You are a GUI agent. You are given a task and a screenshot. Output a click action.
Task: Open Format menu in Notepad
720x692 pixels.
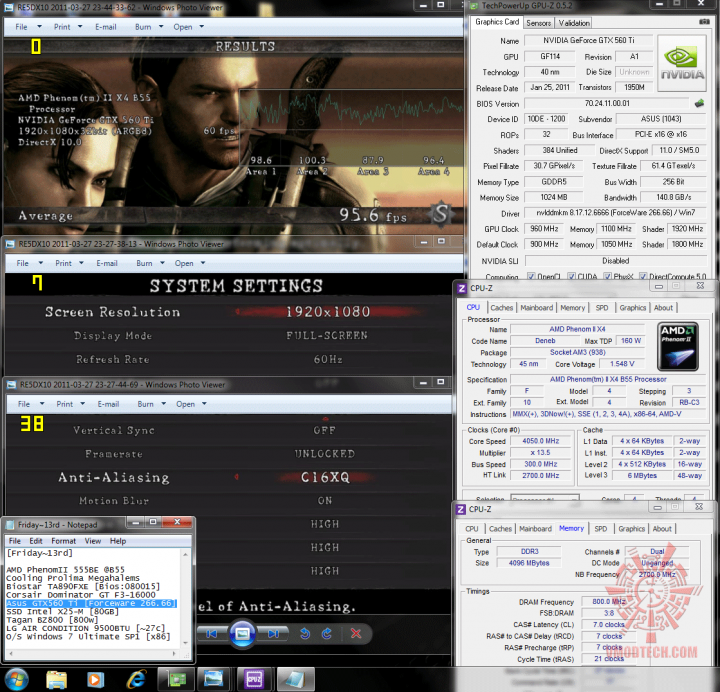(x=63, y=541)
